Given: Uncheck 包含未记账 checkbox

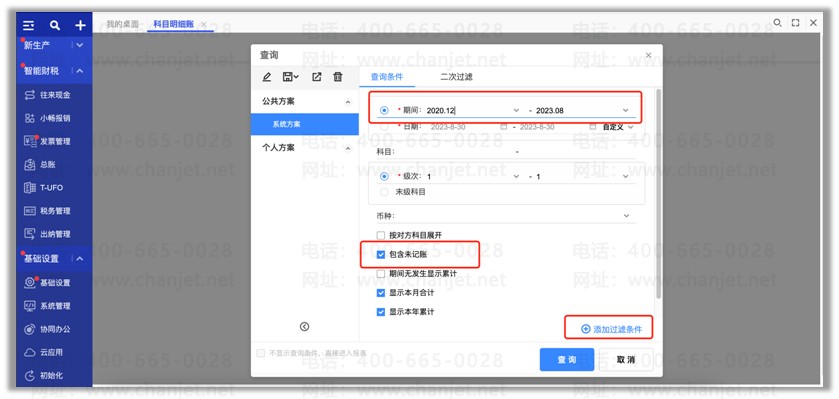Looking at the screenshot, I should pos(381,255).
